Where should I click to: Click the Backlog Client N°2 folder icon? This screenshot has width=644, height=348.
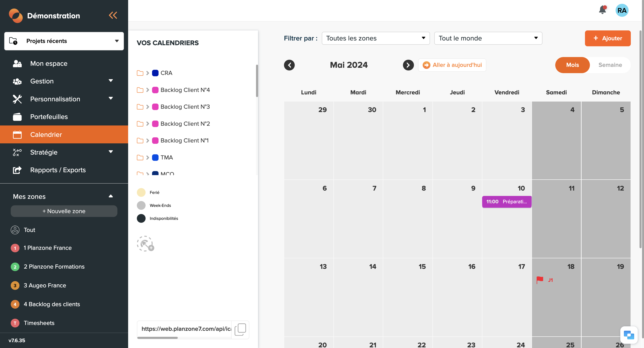point(140,124)
